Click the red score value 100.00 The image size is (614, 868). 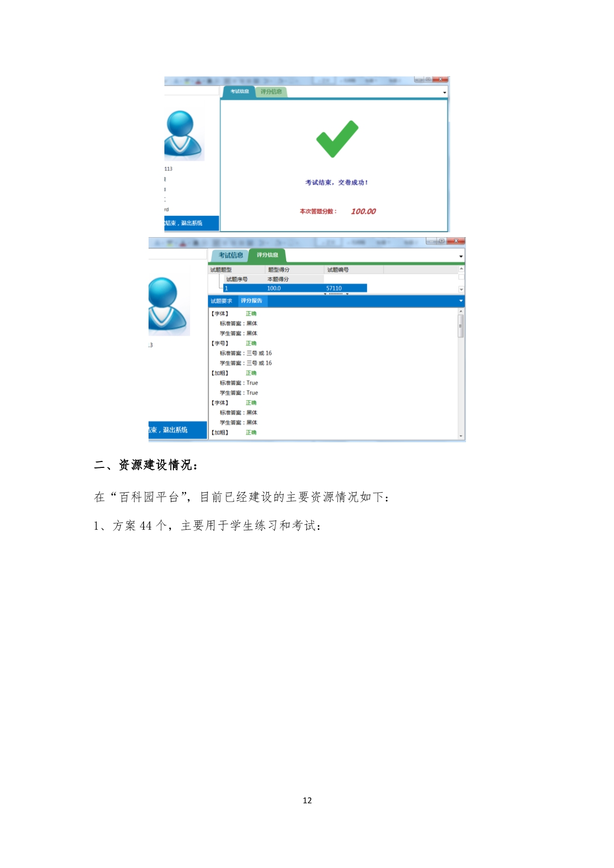(x=363, y=211)
